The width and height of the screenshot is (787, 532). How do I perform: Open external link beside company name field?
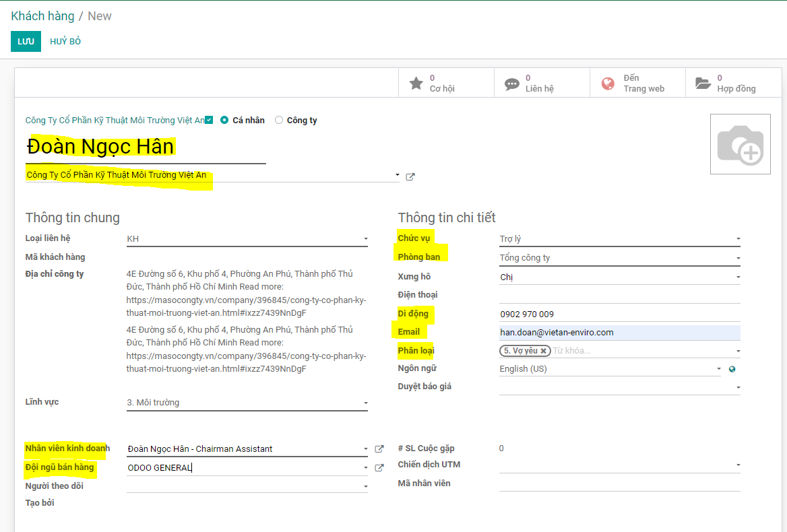(410, 177)
